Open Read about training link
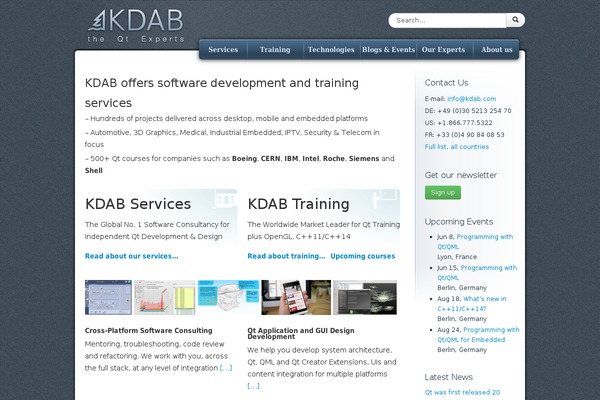 coord(286,256)
